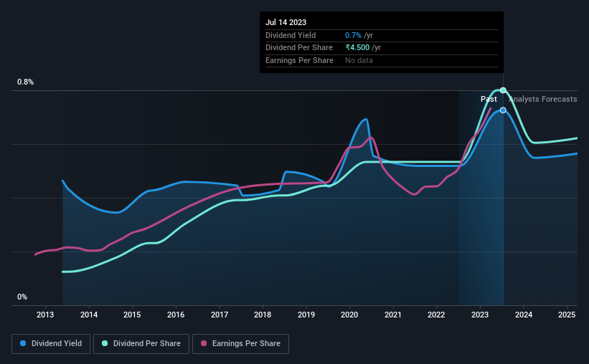Viewport: 589px width, 364px height.
Task: Toggle the Dividend Yield legend button
Action: pyautogui.click(x=51, y=344)
